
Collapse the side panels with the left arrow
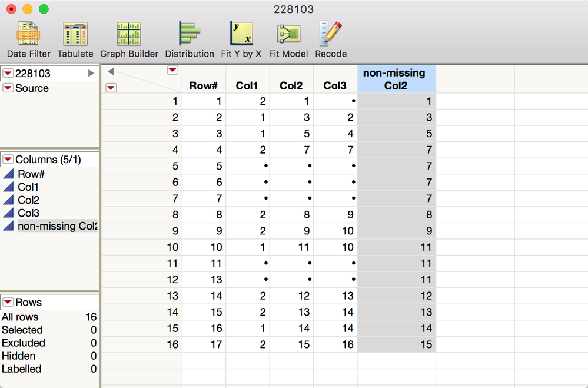click(x=111, y=71)
